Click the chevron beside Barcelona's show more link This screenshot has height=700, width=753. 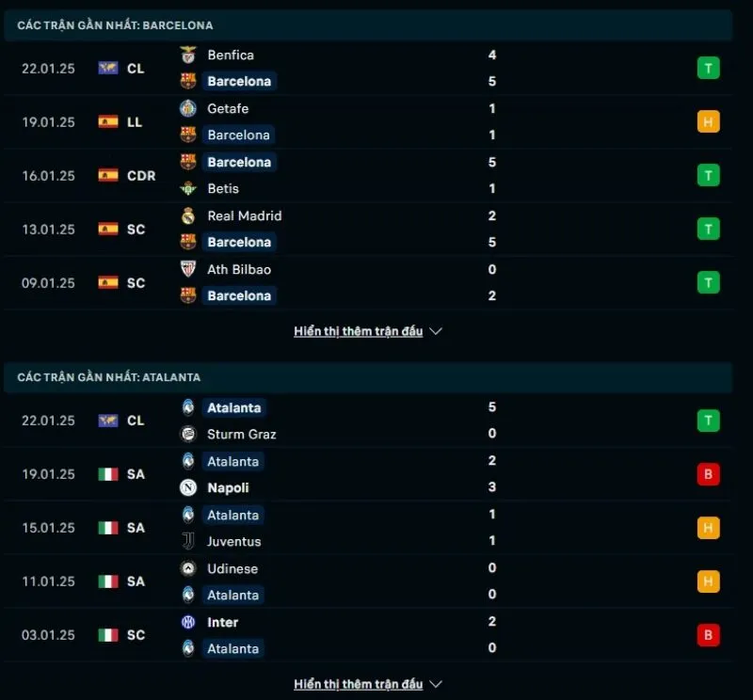(x=435, y=331)
